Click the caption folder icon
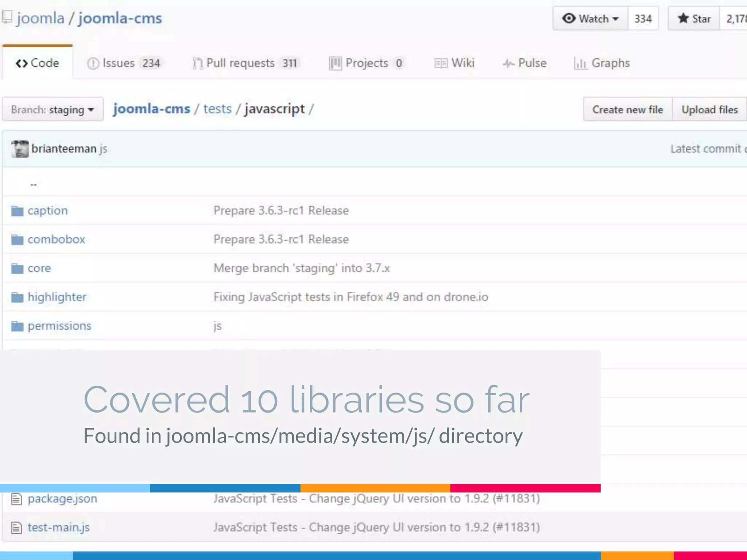 tap(17, 211)
